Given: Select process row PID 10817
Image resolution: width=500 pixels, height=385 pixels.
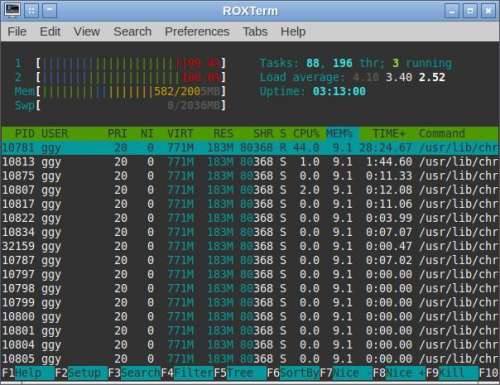Looking at the screenshot, I should [250, 204].
